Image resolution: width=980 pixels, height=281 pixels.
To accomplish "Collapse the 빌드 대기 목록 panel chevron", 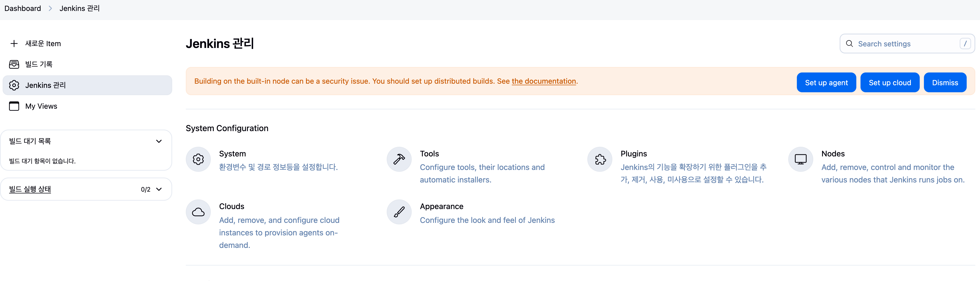I will click(159, 142).
